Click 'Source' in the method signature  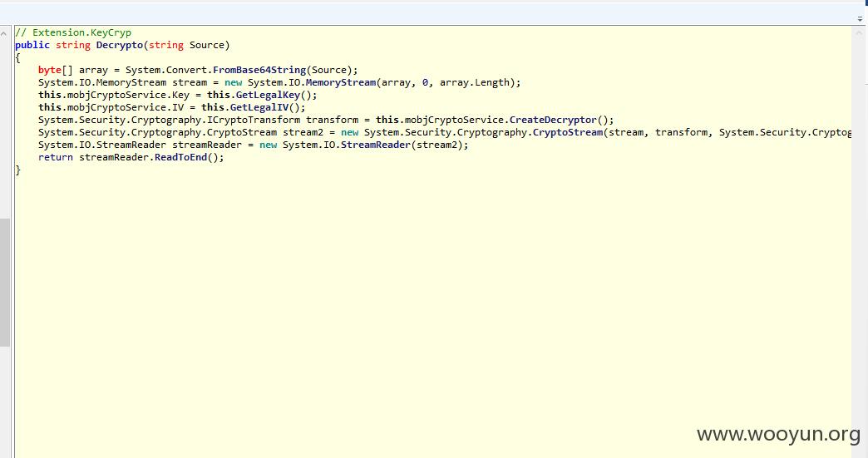207,45
